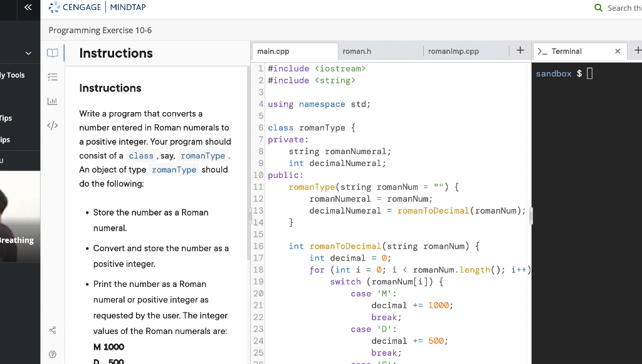
Task: Click the Terminal tab terminal icon
Action: coord(544,51)
